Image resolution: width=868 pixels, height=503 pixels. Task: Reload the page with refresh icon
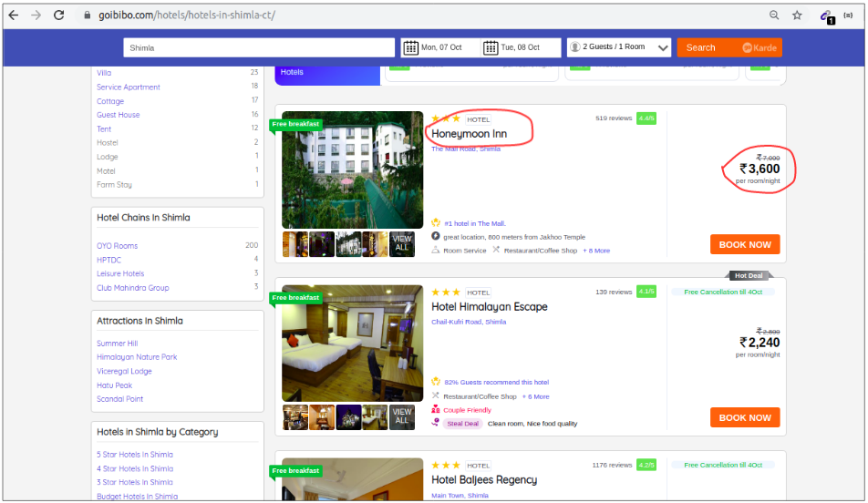(58, 15)
